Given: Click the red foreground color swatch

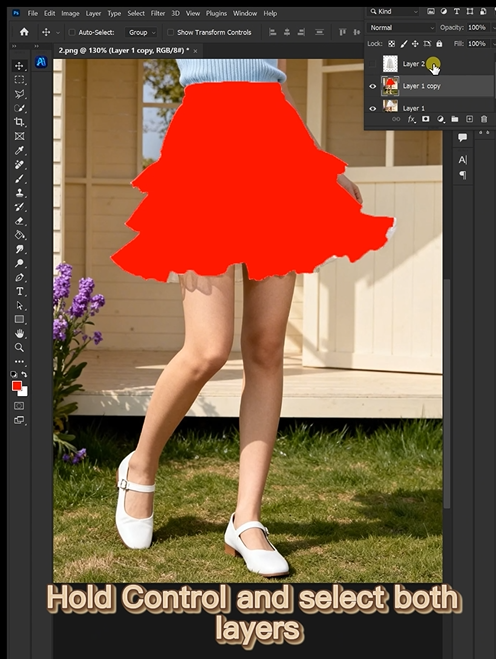Looking at the screenshot, I should pyautogui.click(x=16, y=386).
